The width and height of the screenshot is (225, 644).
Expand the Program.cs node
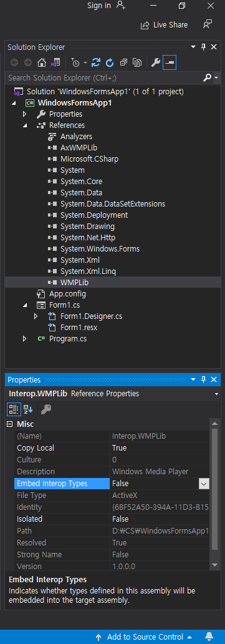[x=25, y=339]
